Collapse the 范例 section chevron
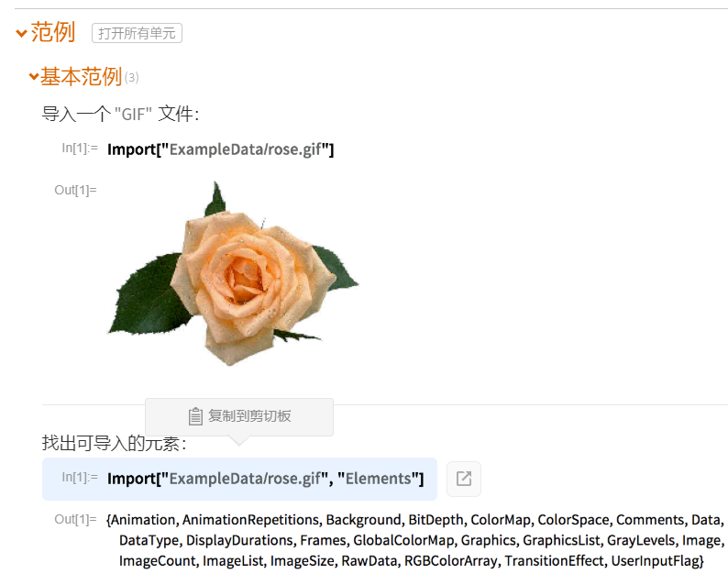This screenshot has width=728, height=585. tap(21, 33)
